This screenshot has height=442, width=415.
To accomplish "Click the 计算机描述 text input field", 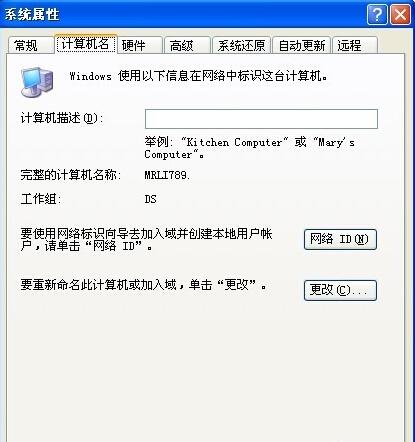I will (x=261, y=119).
